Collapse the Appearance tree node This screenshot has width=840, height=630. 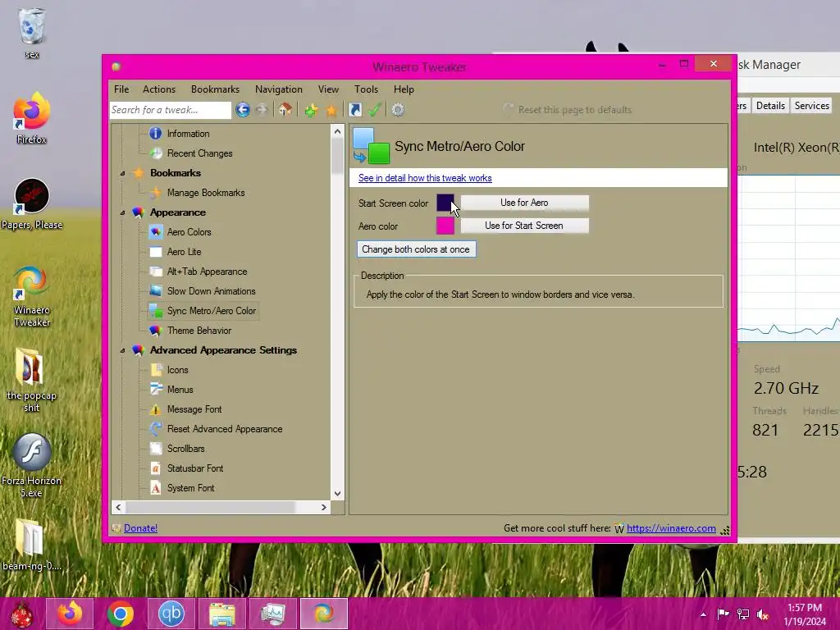pos(123,212)
